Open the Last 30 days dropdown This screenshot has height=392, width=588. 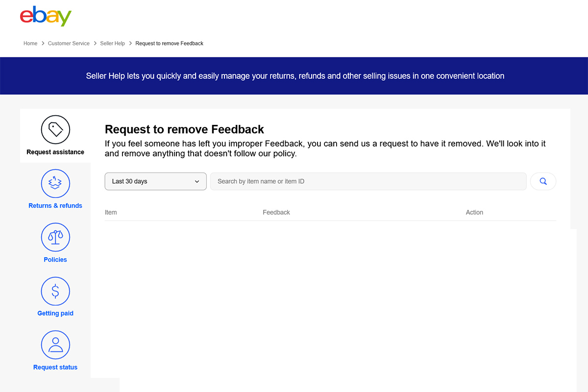click(155, 181)
